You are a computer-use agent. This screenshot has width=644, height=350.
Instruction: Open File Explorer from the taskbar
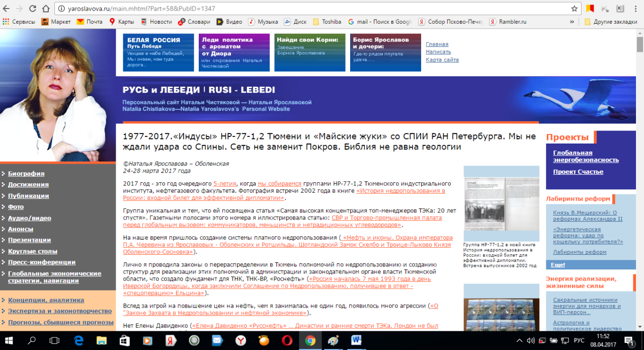102,340
